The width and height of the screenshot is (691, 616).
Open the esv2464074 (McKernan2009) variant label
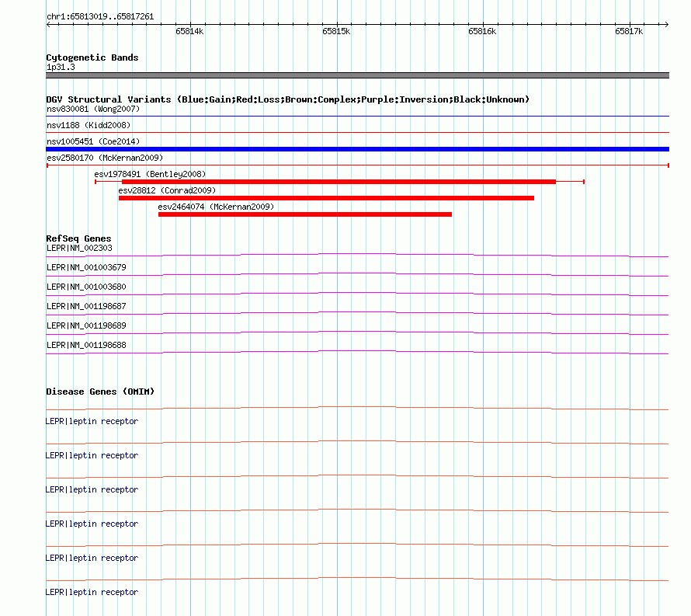[x=216, y=207]
